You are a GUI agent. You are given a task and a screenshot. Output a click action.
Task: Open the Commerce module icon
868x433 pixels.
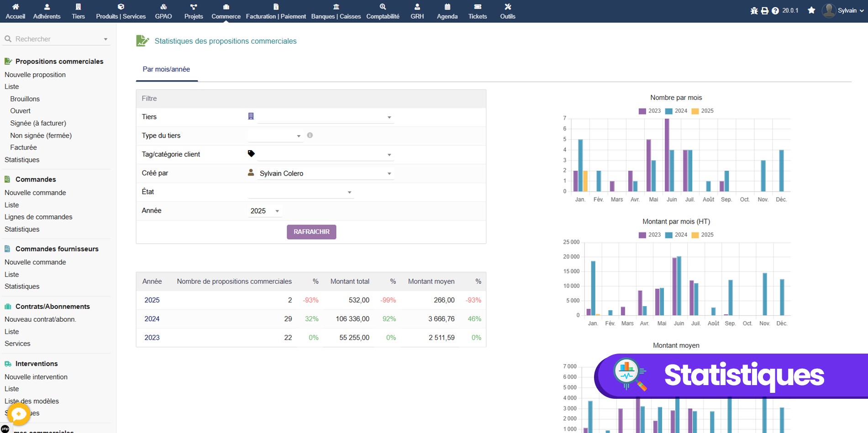coord(226,7)
